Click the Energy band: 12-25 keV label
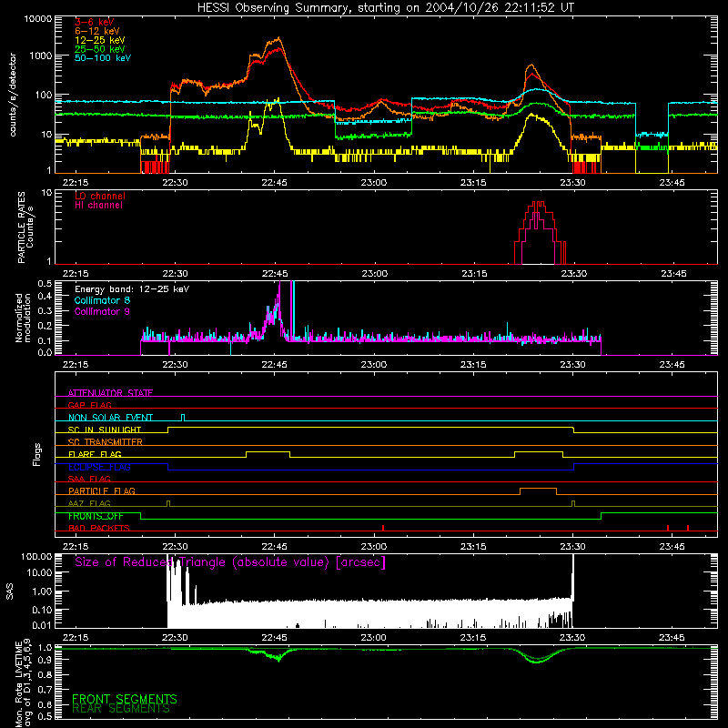This screenshot has width=728, height=728. (132, 289)
